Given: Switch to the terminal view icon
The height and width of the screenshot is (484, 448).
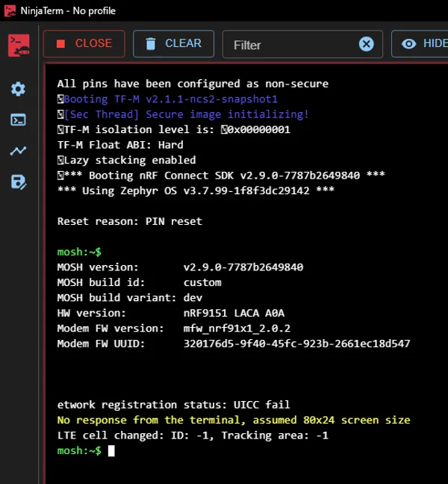Looking at the screenshot, I should (x=18, y=120).
